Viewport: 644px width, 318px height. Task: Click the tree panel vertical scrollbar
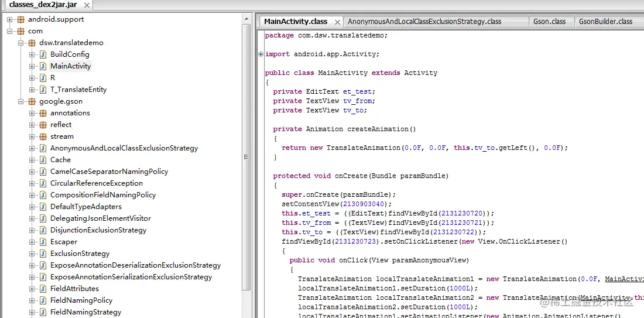click(x=247, y=157)
